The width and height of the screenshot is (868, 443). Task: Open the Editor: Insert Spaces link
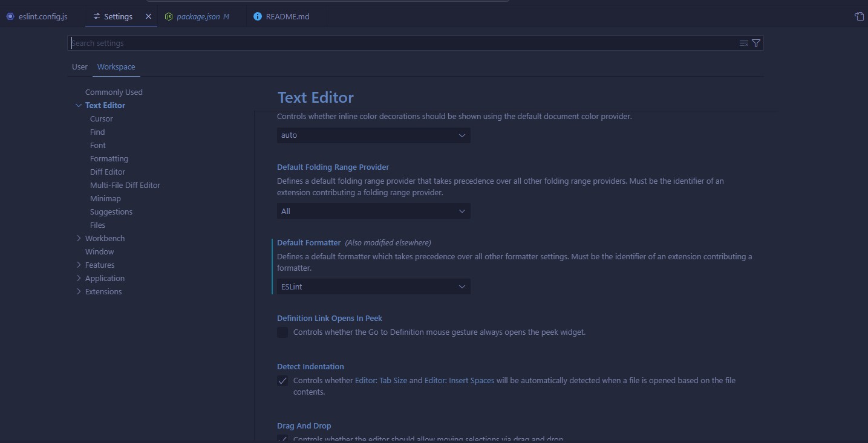coord(459,381)
